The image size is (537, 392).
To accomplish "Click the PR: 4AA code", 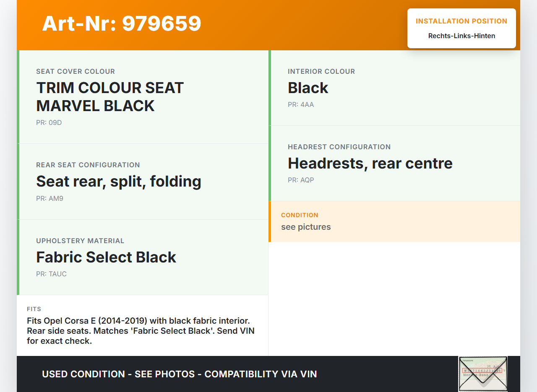I will (x=301, y=105).
